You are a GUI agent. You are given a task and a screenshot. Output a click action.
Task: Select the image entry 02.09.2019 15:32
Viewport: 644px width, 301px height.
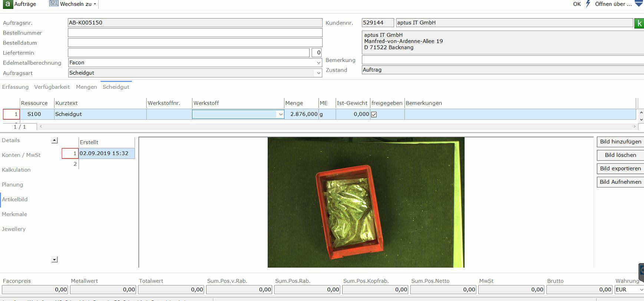tap(107, 153)
